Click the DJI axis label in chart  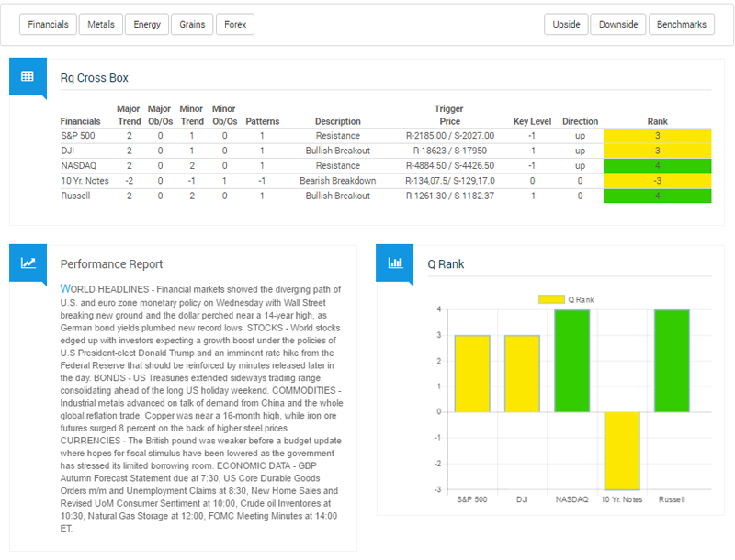click(x=522, y=499)
